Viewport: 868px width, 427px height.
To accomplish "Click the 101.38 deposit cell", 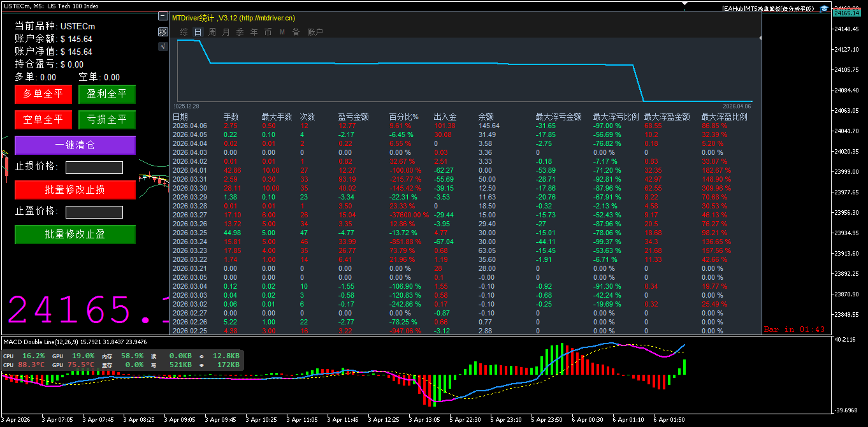I will [x=445, y=126].
